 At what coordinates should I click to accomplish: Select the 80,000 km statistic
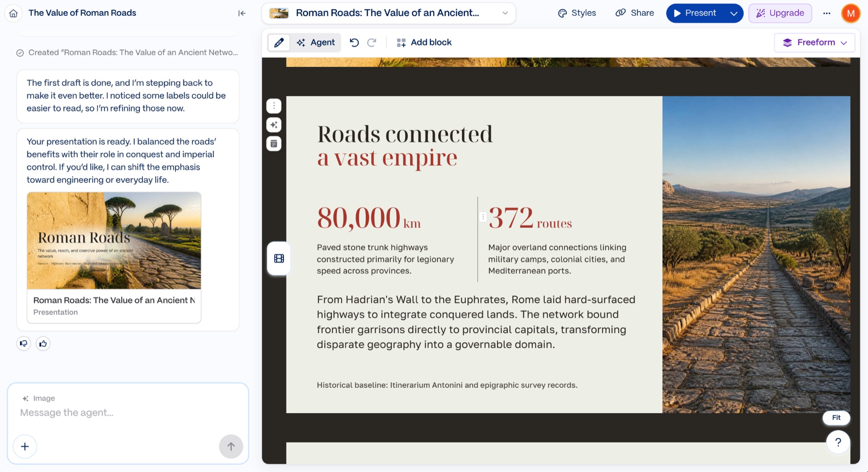click(369, 218)
